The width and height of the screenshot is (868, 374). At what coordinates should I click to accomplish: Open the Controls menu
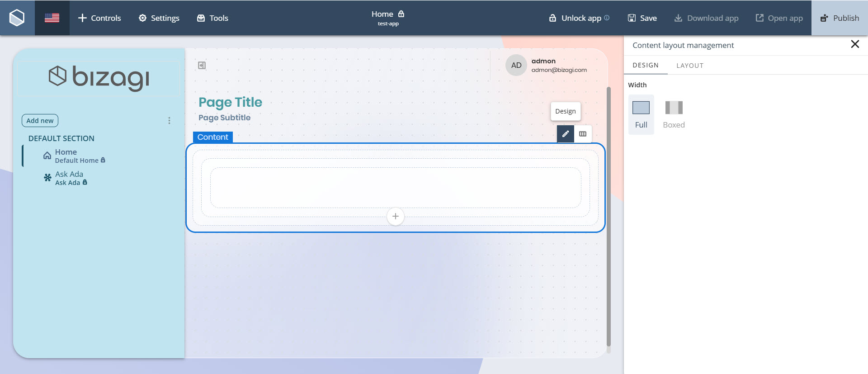click(x=99, y=18)
